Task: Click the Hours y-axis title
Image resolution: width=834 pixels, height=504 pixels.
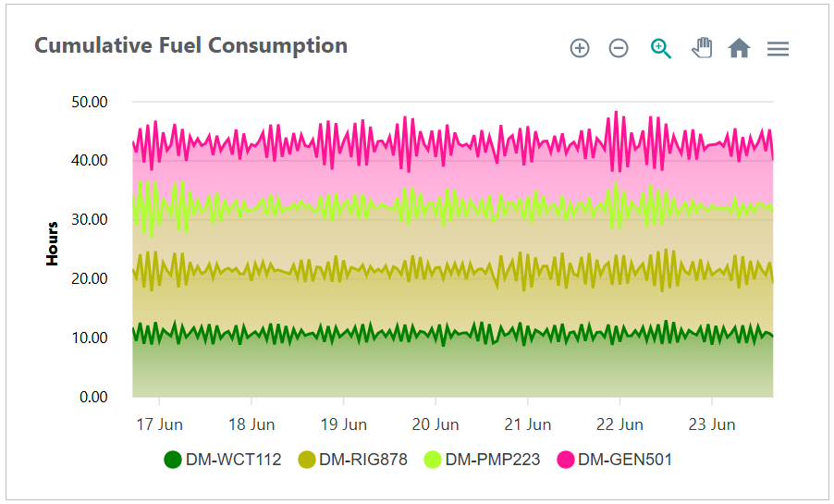Action: tap(53, 243)
